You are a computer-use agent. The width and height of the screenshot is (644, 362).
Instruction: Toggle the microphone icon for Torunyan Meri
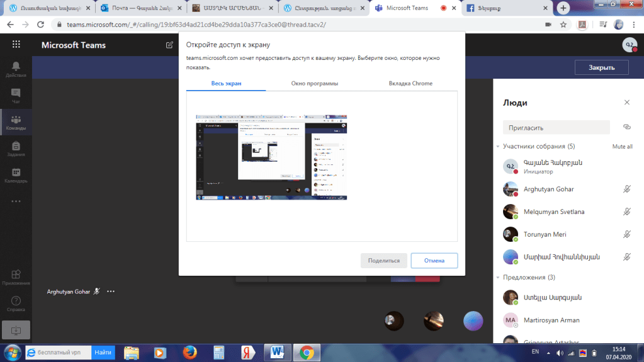(x=626, y=234)
